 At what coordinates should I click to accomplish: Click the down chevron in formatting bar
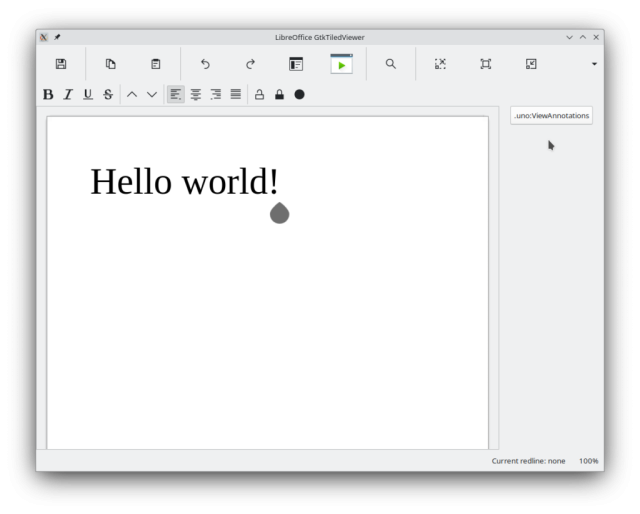(152, 95)
